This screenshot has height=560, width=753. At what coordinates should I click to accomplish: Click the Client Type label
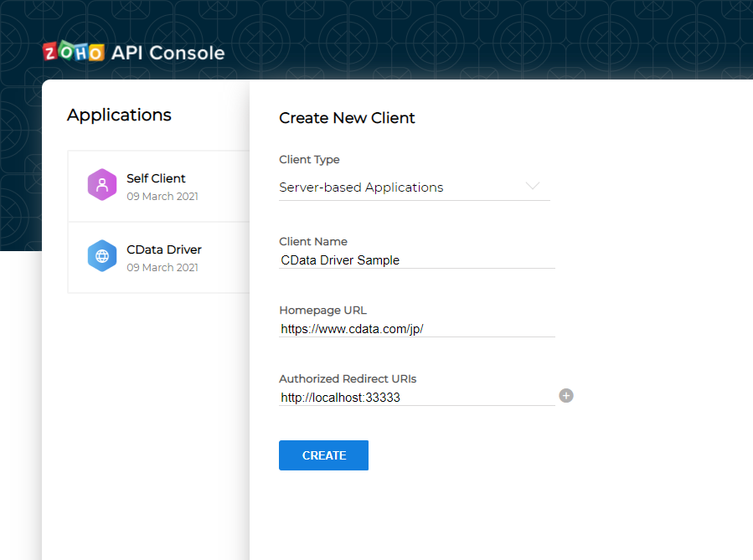click(x=309, y=160)
